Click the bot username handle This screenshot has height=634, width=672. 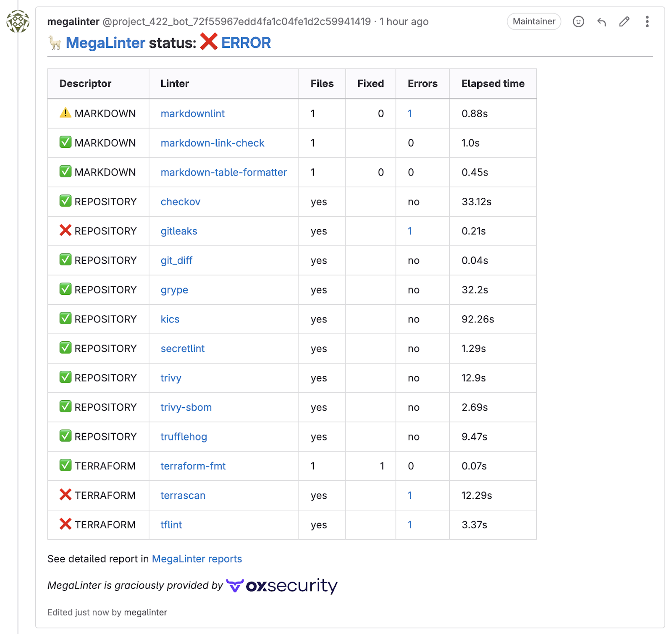(236, 21)
